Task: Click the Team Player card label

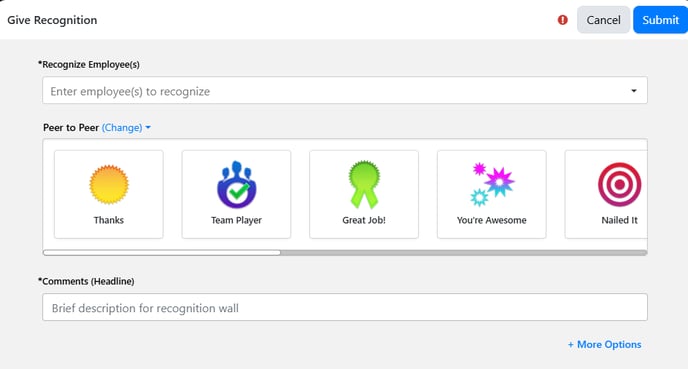Action: [236, 220]
